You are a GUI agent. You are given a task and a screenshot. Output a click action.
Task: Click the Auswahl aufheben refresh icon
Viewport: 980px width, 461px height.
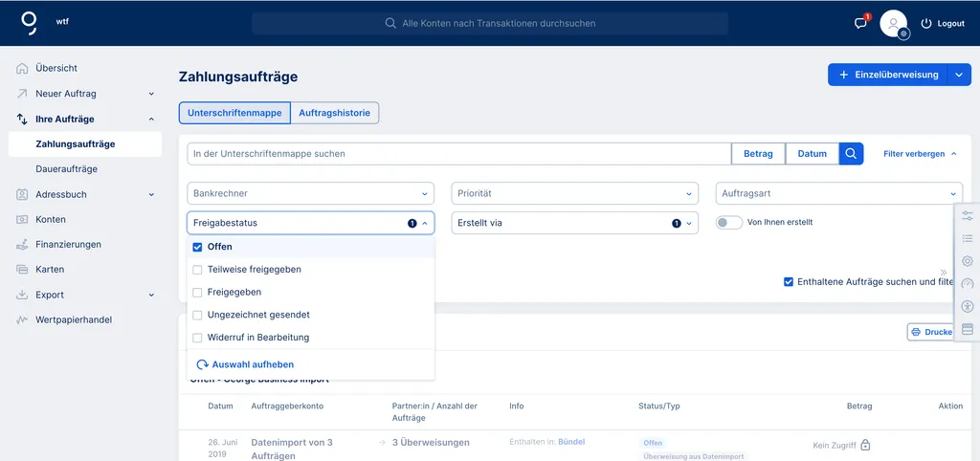202,364
